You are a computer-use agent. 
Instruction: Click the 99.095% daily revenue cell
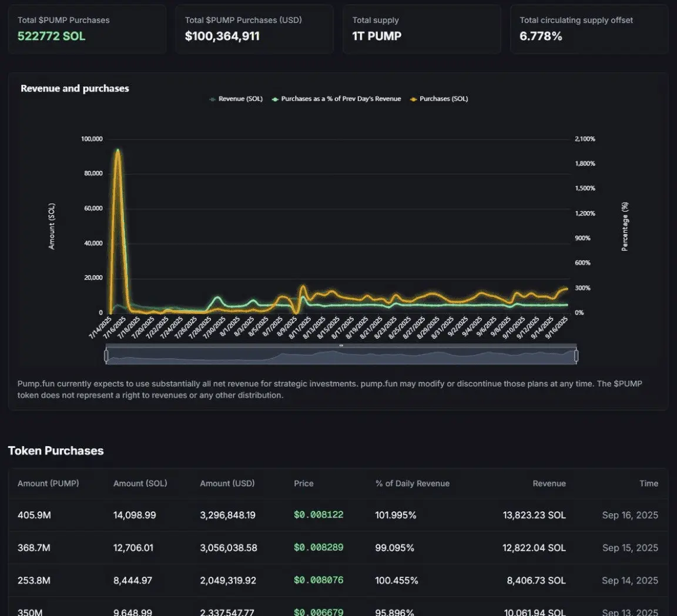pos(395,548)
